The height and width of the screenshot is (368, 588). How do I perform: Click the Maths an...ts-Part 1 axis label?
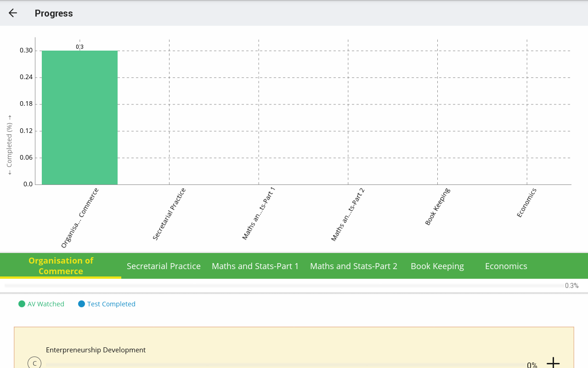[259, 213]
